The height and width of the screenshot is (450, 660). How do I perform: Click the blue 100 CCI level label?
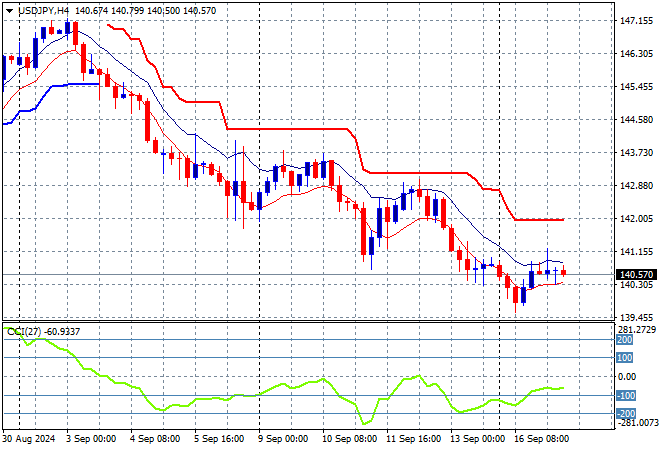pyautogui.click(x=625, y=358)
